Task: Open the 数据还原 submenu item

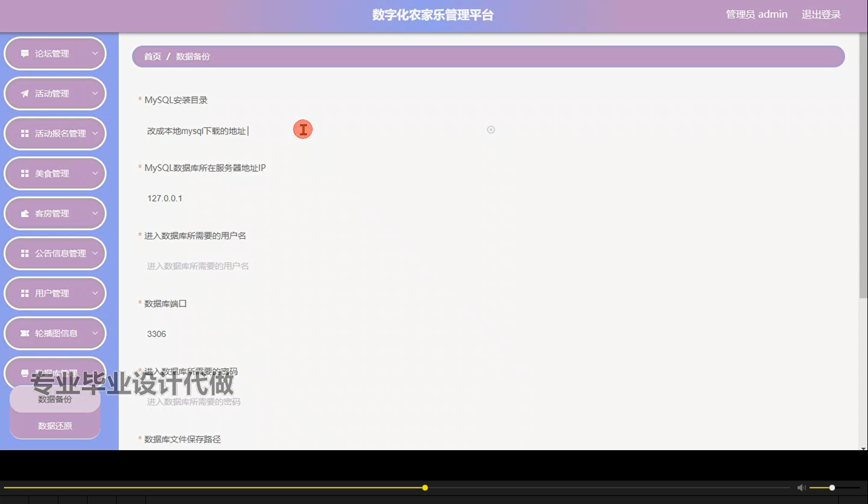Action: [54, 426]
